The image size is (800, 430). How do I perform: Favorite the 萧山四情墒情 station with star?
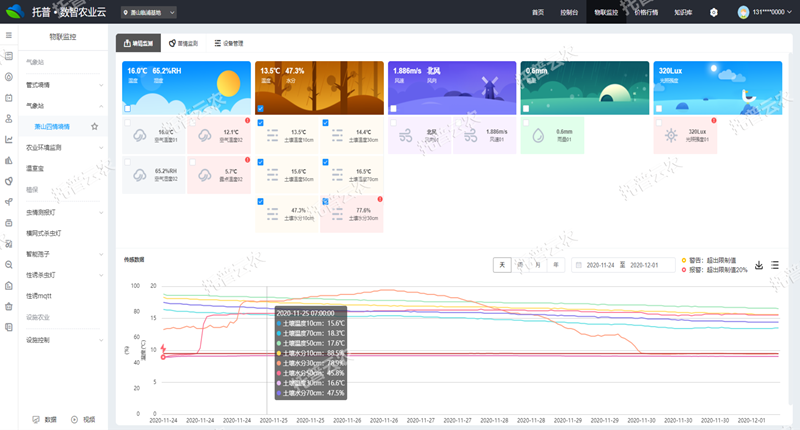pos(94,126)
